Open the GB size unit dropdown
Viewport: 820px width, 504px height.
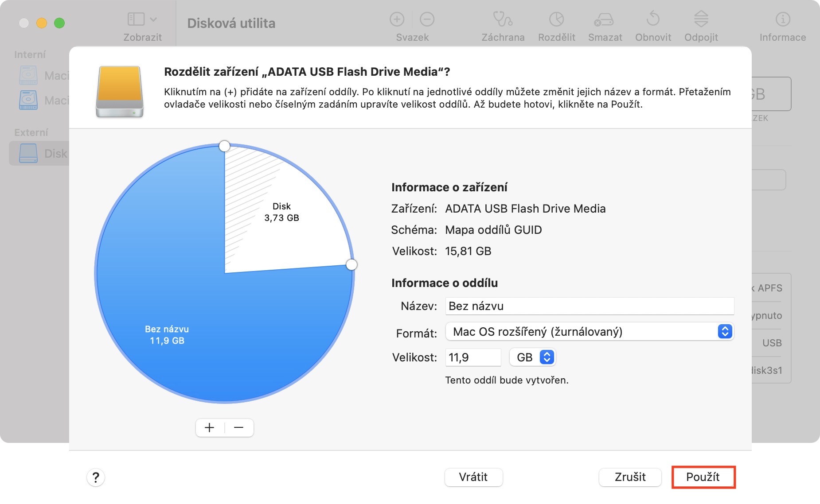pyautogui.click(x=532, y=357)
